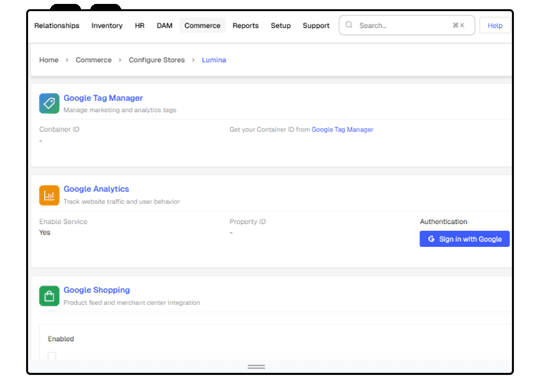
Task: Select the Commerce menu item
Action: 202,25
